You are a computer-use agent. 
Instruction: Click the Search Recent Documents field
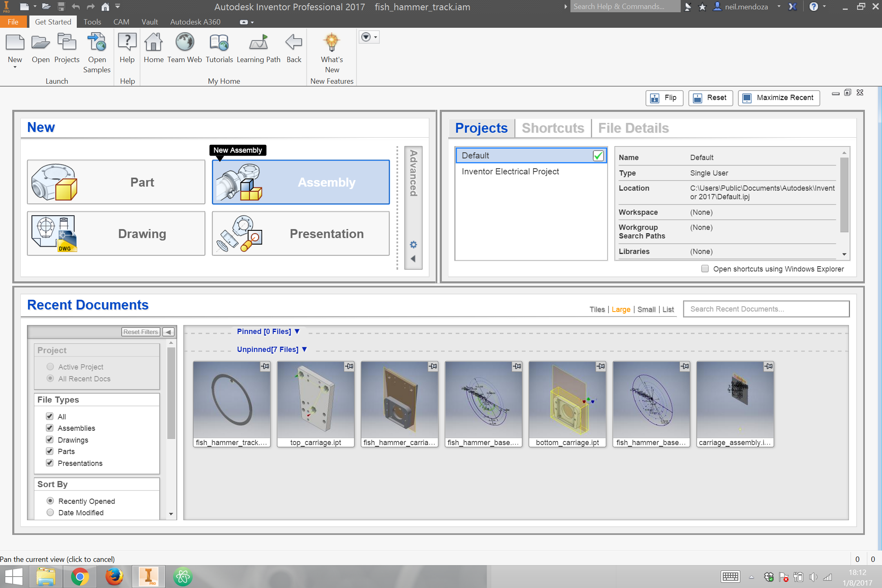click(766, 309)
